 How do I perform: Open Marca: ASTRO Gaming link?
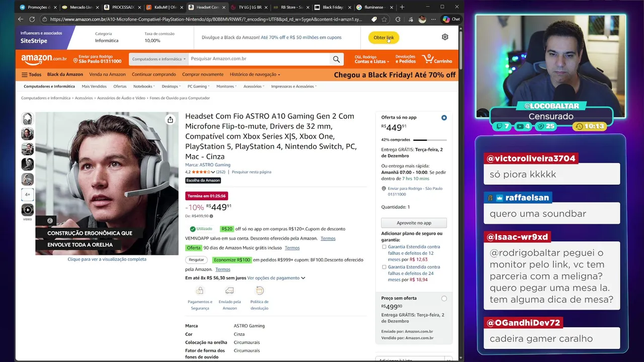(x=208, y=165)
